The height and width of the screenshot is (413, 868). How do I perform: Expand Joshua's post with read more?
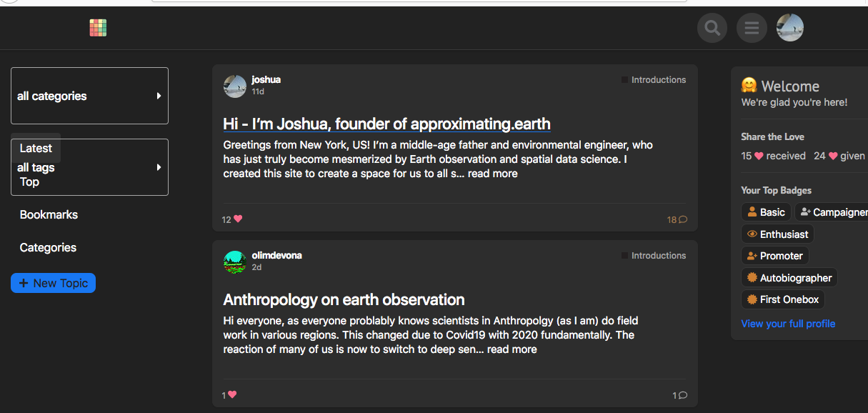[x=493, y=174]
